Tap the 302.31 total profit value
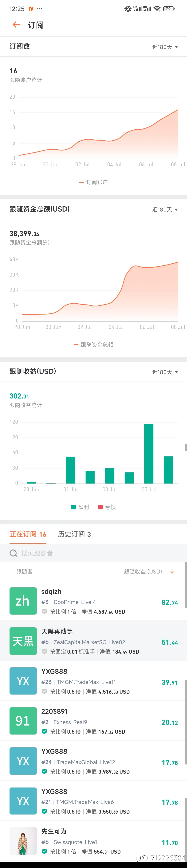187x868 pixels. coord(19,396)
